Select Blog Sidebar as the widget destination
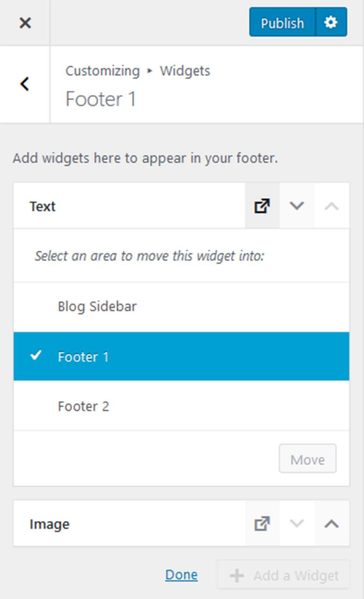364x599 pixels. coord(97,306)
